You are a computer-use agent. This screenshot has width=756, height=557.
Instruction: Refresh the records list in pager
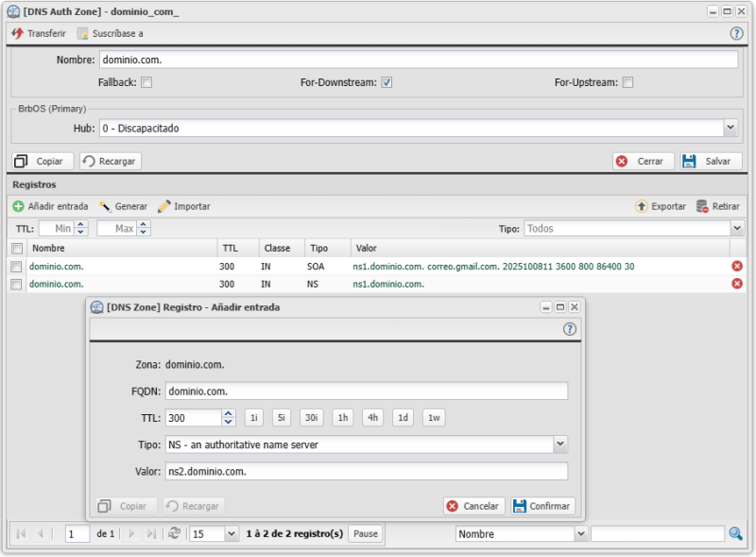click(x=174, y=533)
